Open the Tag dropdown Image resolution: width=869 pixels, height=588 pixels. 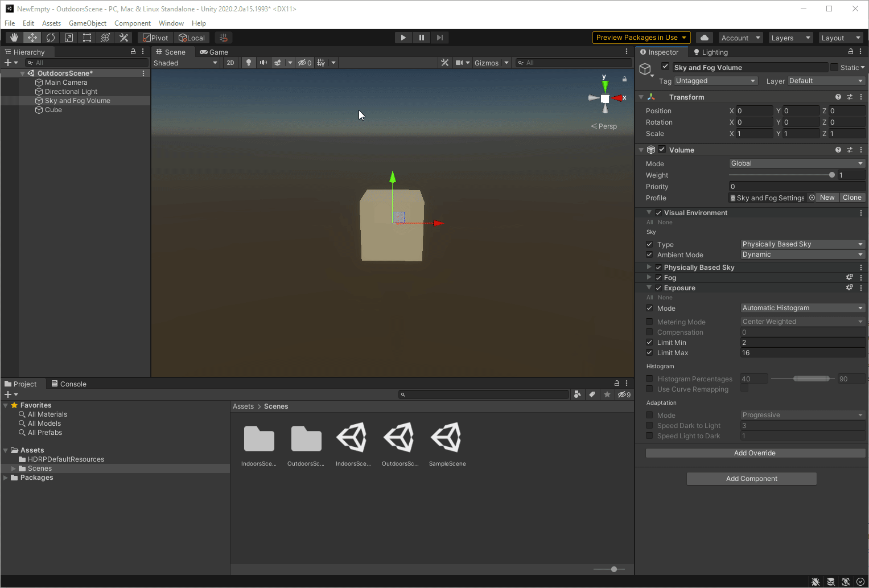pos(715,81)
